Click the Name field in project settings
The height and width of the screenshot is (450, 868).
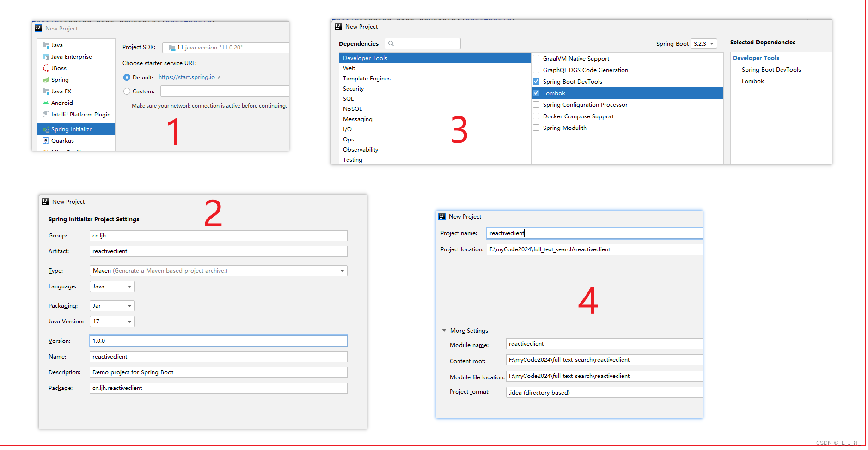[218, 357]
